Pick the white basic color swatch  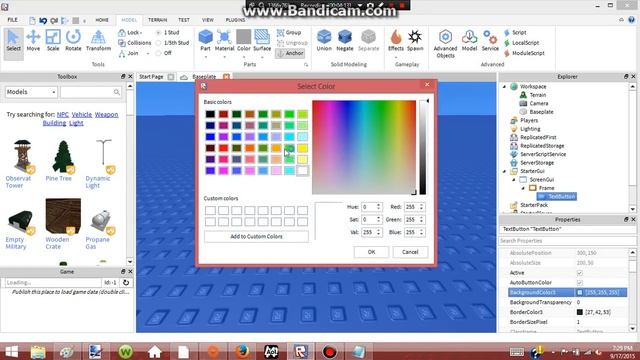(x=302, y=170)
